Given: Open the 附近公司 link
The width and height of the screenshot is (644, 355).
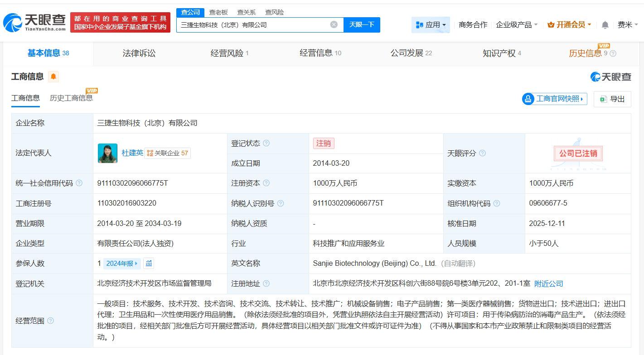Looking at the screenshot, I should 548,283.
